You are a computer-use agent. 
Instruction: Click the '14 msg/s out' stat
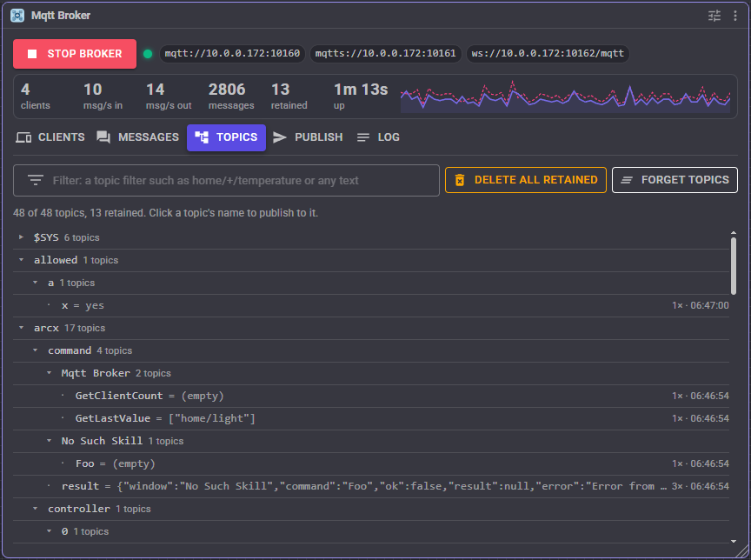pos(169,97)
